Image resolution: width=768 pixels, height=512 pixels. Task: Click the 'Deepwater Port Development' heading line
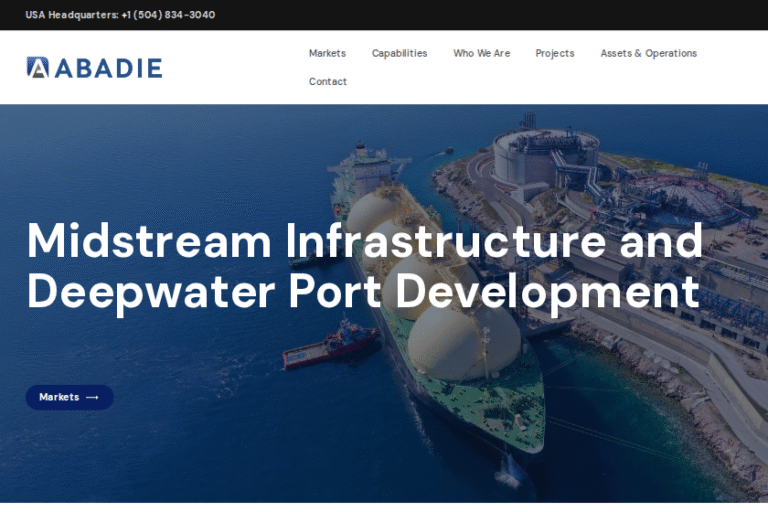coord(362,291)
